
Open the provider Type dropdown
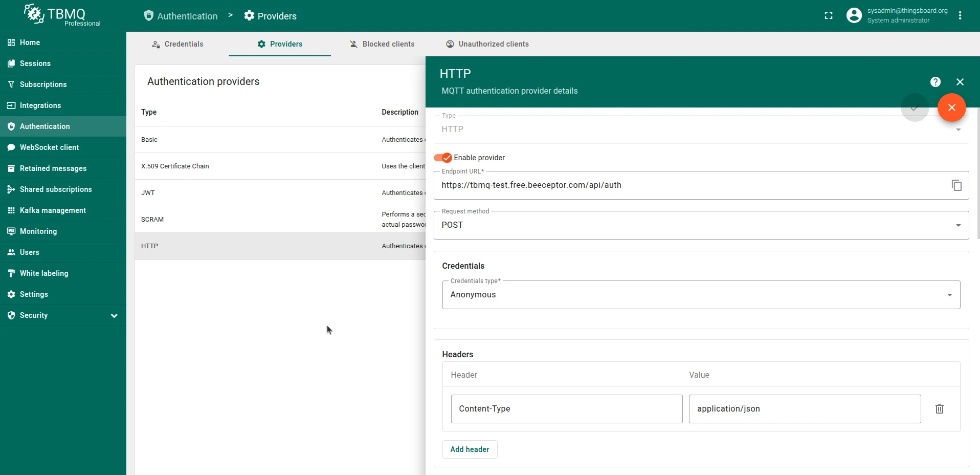(701, 129)
